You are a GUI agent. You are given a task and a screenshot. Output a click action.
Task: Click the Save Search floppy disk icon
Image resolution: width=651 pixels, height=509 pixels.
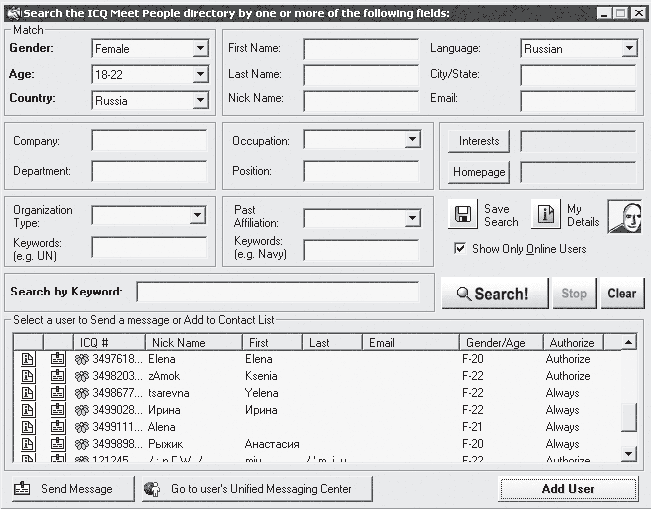click(463, 214)
